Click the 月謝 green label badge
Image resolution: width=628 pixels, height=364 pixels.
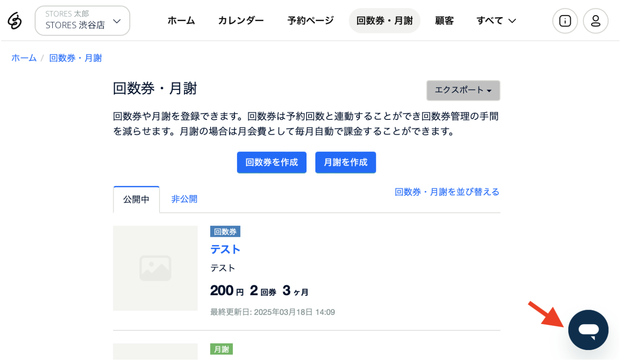pos(221,349)
